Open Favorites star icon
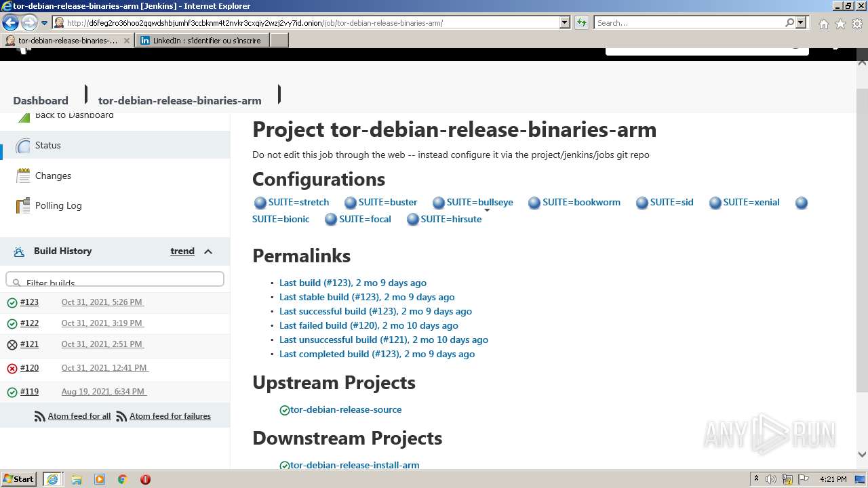868x488 pixels. pyautogui.click(x=840, y=24)
